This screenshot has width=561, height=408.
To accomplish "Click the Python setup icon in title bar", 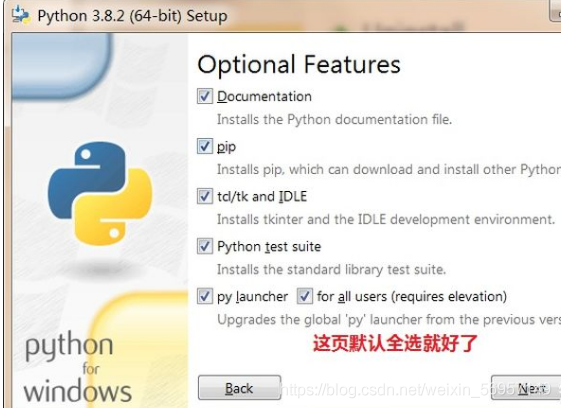I will click(20, 14).
